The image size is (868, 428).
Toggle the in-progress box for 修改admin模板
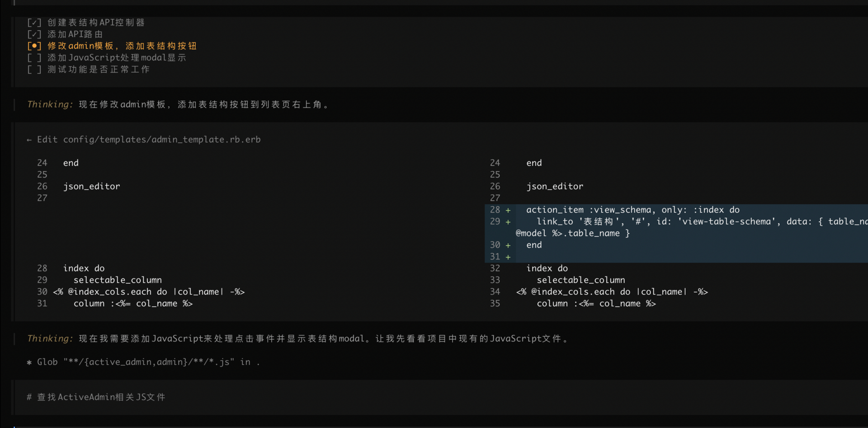coord(34,46)
